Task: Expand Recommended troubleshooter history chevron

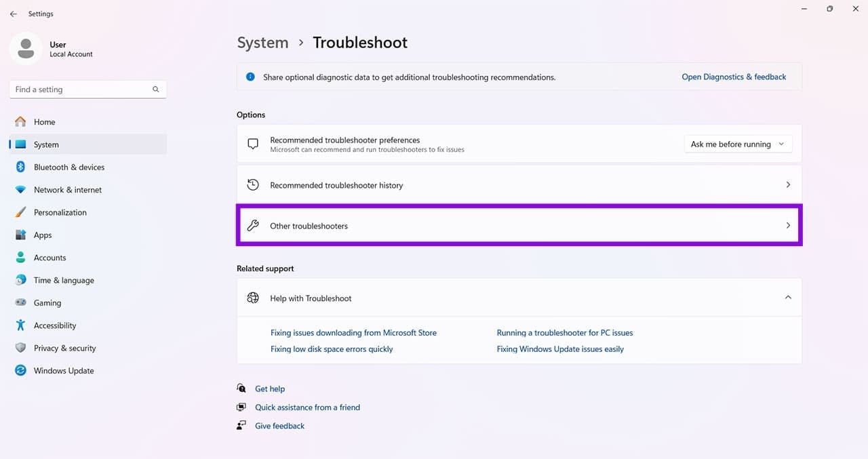Action: tap(788, 185)
